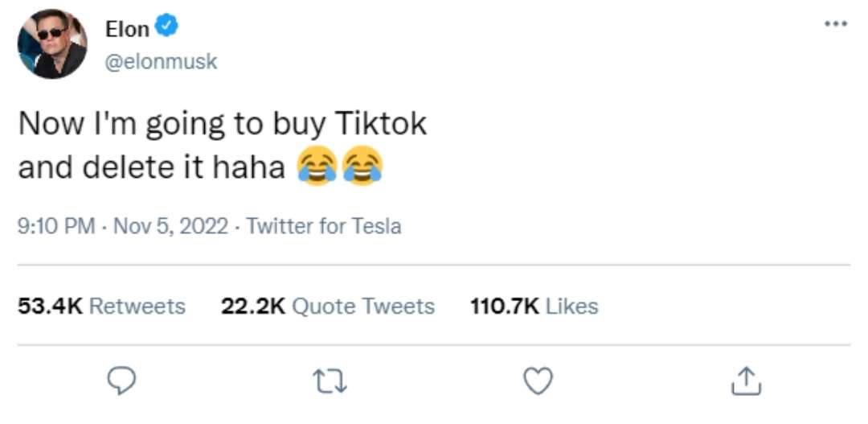View the 53.4K Retweets list

101,307
